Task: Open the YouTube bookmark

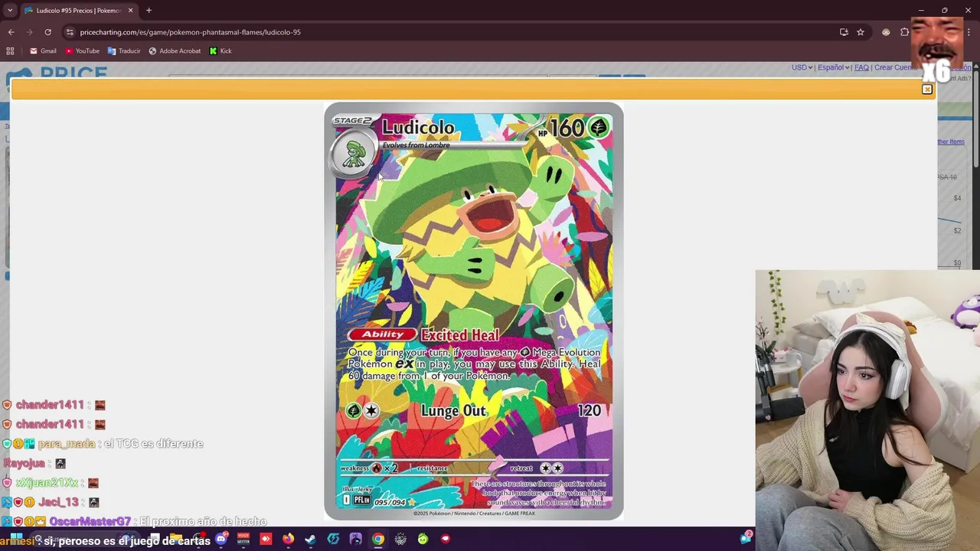Action: point(82,51)
